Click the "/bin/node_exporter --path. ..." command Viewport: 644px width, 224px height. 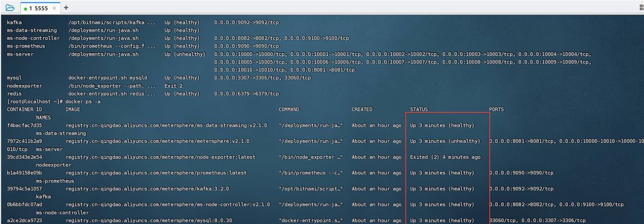point(112,86)
